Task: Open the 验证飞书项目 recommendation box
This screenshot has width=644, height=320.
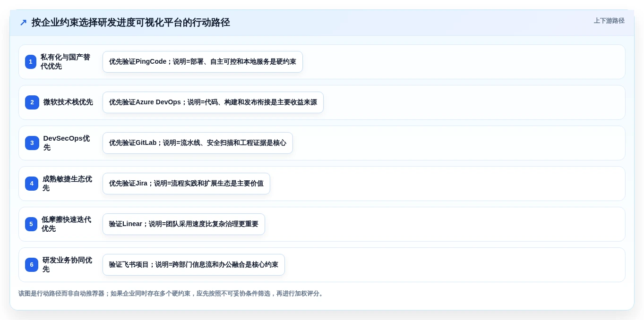Action: tap(194, 265)
